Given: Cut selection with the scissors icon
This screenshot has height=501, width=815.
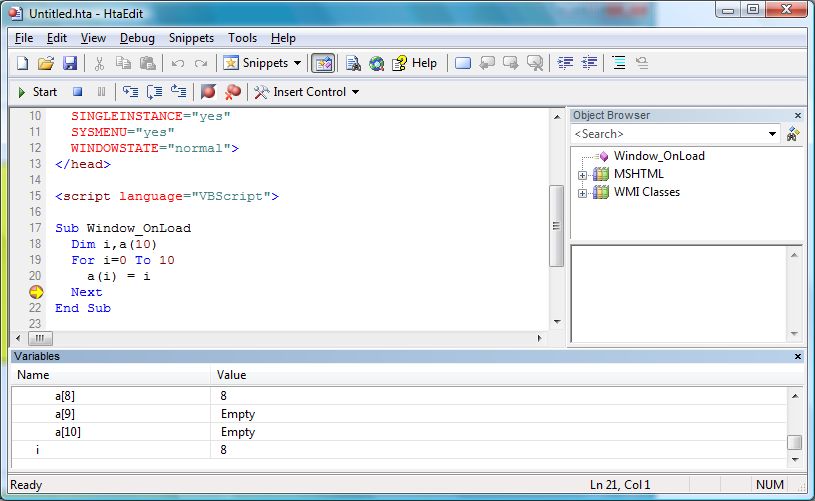Looking at the screenshot, I should 99,63.
